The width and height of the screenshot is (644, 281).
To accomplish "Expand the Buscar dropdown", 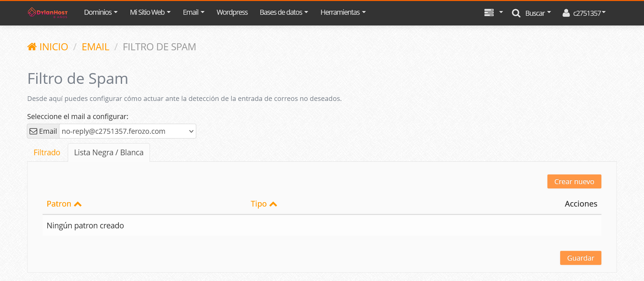I will click(538, 13).
